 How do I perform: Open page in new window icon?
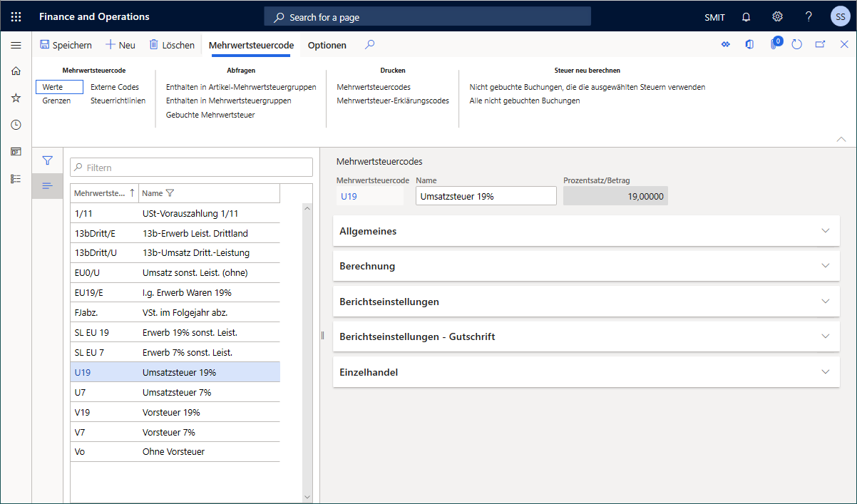[x=820, y=44]
